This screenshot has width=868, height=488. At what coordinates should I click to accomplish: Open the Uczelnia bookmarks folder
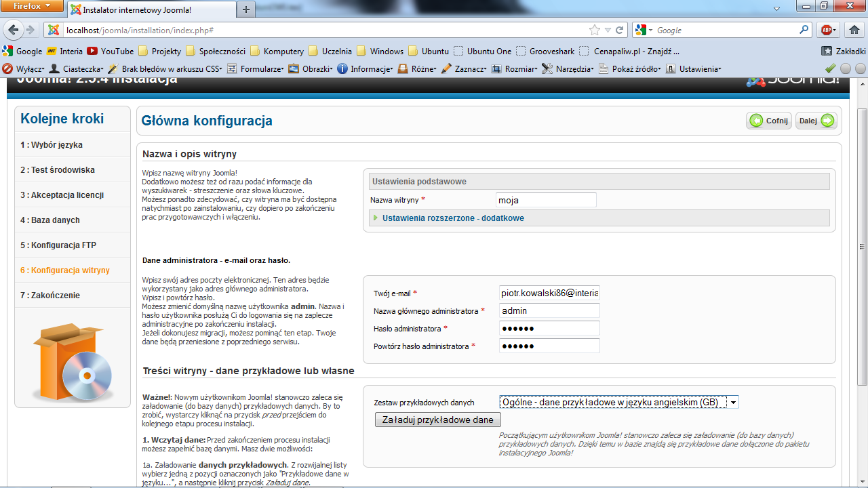[x=330, y=51]
